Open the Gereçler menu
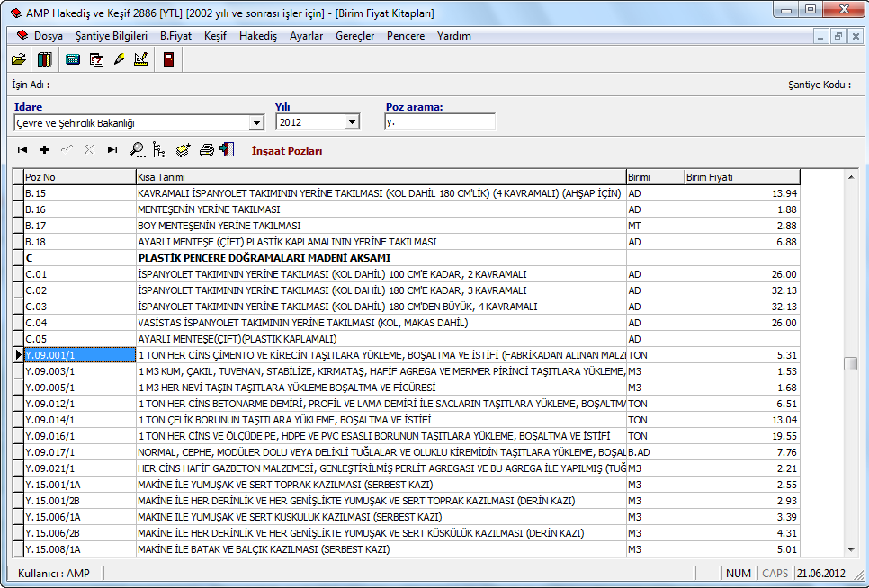The width and height of the screenshot is (869, 588). (354, 36)
